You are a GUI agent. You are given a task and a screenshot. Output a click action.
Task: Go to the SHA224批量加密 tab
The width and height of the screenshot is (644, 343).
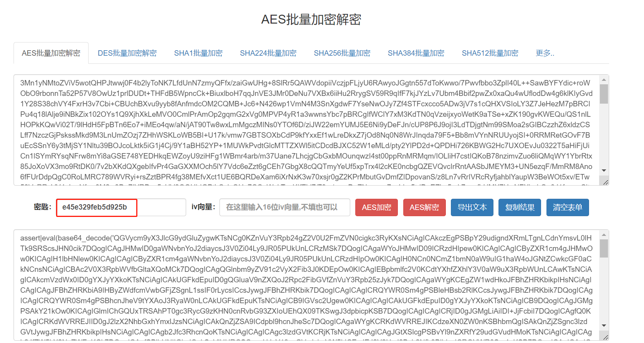[268, 53]
